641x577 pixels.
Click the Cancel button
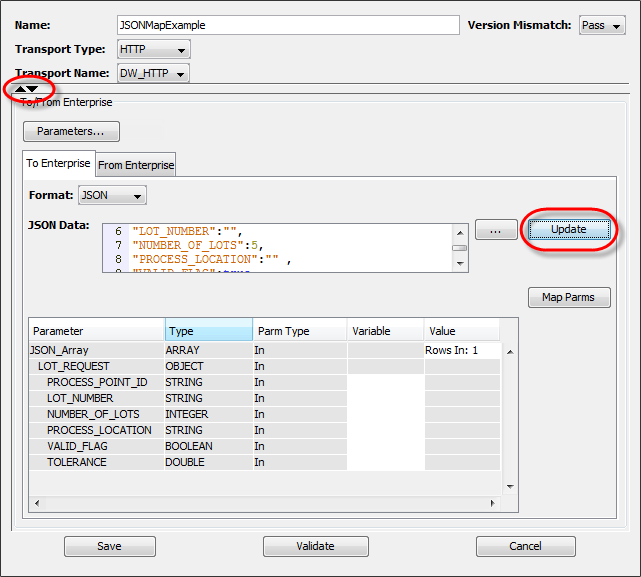click(525, 546)
